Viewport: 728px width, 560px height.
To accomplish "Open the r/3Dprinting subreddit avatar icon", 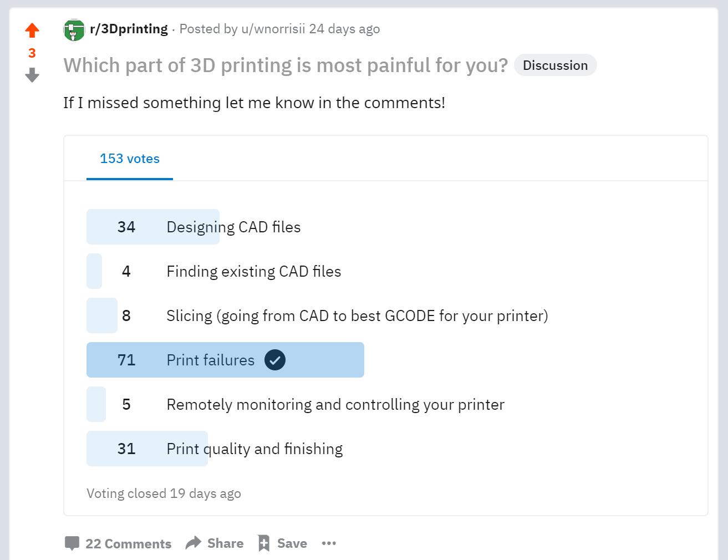I will [74, 30].
